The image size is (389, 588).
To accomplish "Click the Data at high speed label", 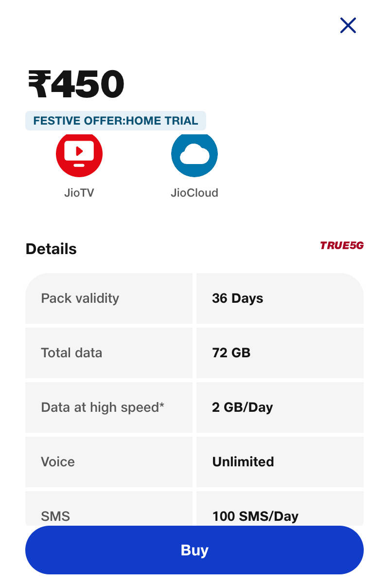I will tap(103, 407).
